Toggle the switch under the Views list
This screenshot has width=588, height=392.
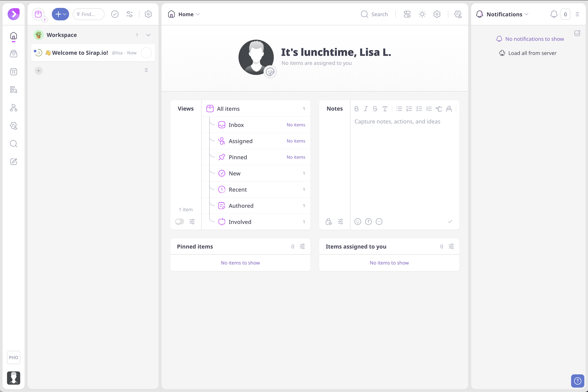point(179,222)
